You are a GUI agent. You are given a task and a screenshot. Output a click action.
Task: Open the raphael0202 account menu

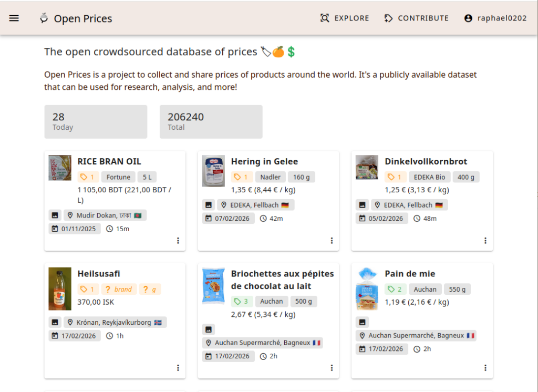(x=495, y=18)
